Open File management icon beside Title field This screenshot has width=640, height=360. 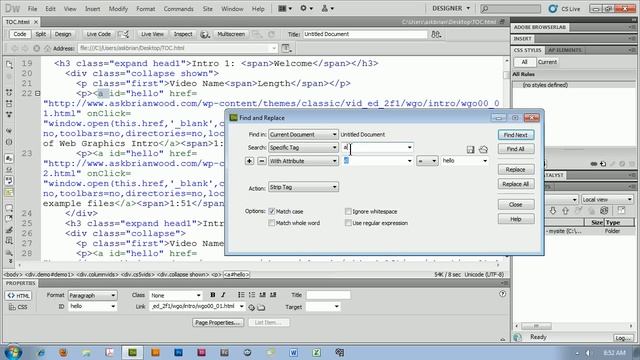tap(436, 35)
